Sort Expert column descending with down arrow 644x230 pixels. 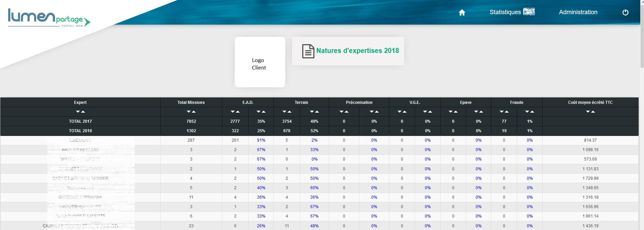click(78, 112)
